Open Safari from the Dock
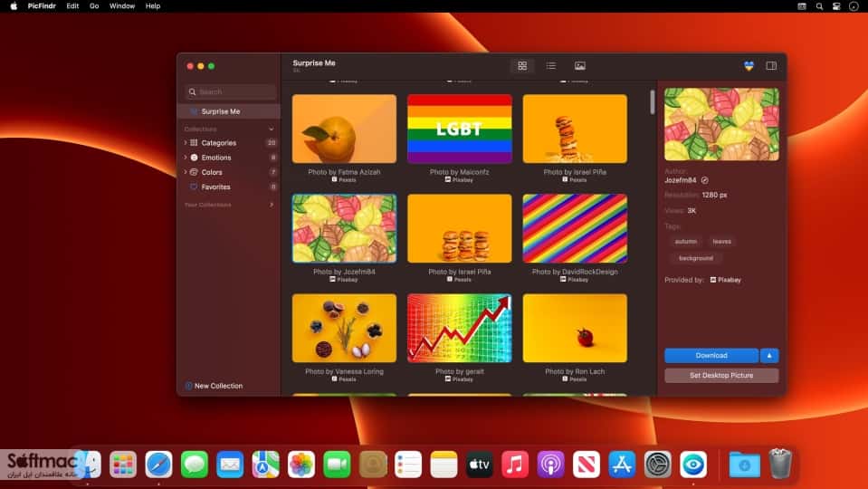Screen dimensions: 868x489 [159, 464]
